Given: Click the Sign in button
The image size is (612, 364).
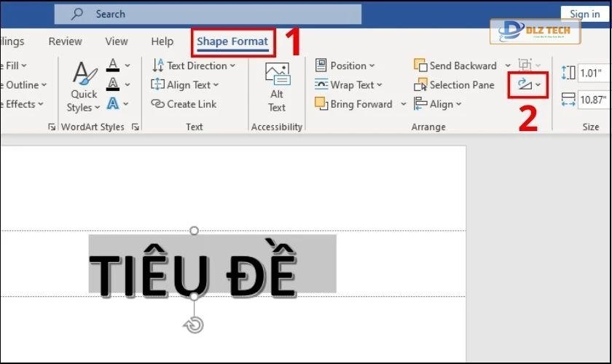Looking at the screenshot, I should (585, 14).
